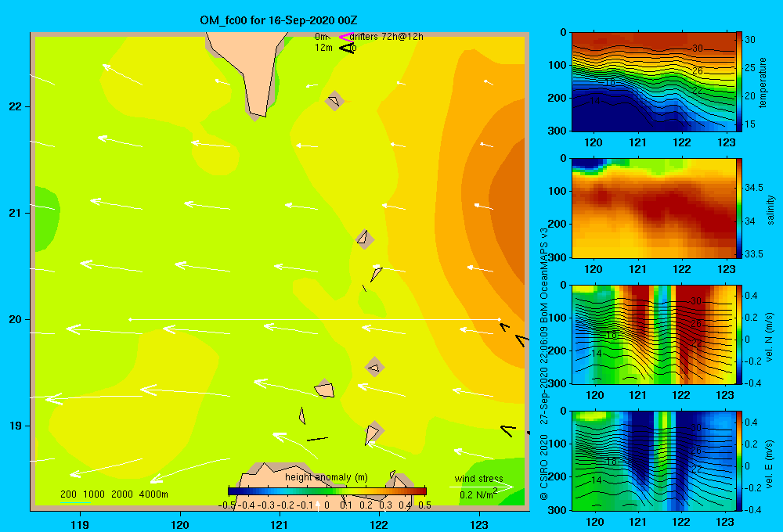Click the salinity colorbar
This screenshot has width=783, height=532.
coord(739,208)
